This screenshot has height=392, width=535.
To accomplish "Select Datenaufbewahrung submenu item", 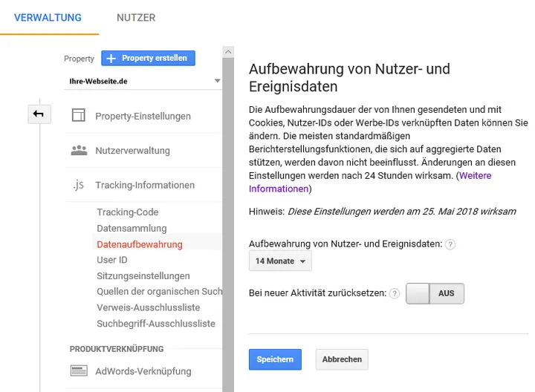I will click(x=140, y=244).
